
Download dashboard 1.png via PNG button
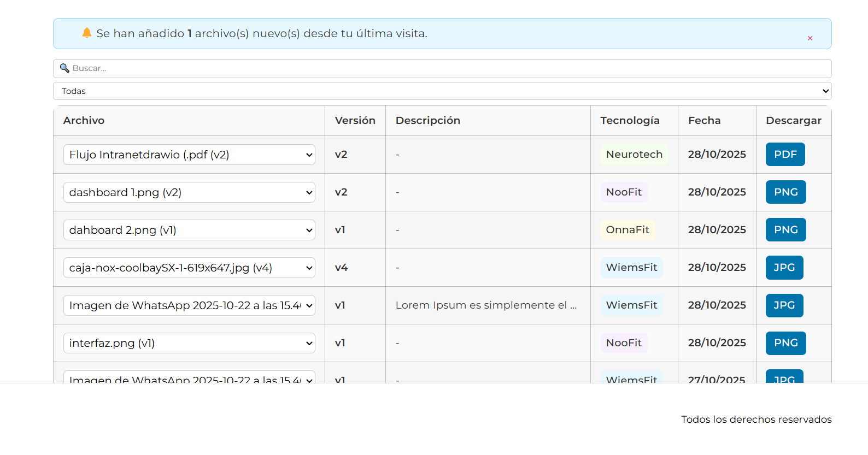[x=785, y=192]
